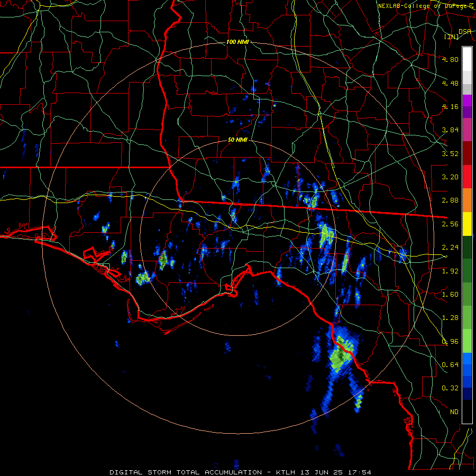Click the 1.92 scale value
Image resolution: width=476 pixels, height=476 pixels.
450,271
